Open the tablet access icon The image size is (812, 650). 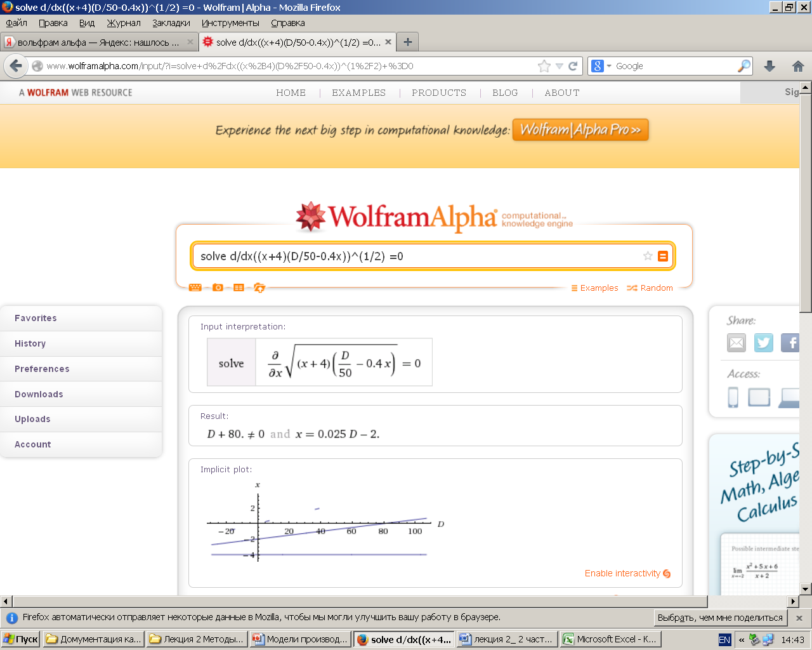click(759, 397)
